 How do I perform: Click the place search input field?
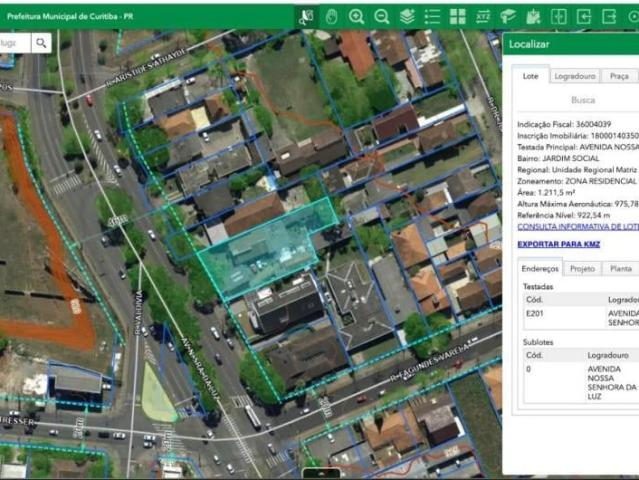click(x=15, y=43)
